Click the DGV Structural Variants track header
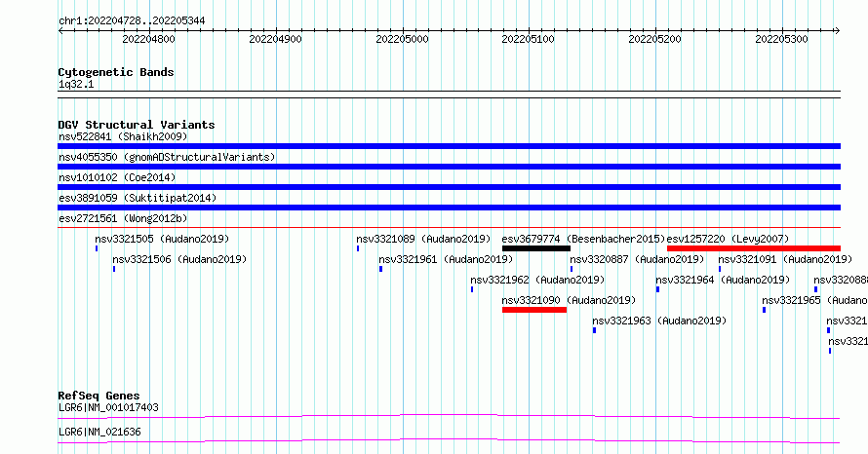This screenshot has height=454, width=868. tap(137, 125)
